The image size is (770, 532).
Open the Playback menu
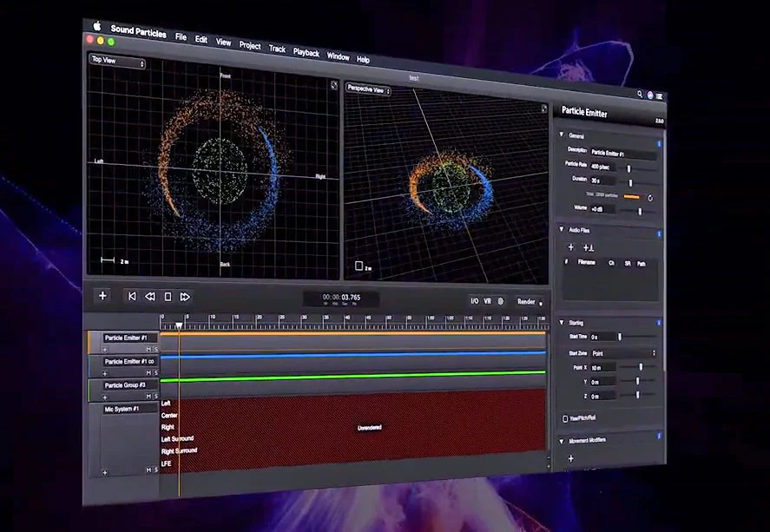pos(306,52)
